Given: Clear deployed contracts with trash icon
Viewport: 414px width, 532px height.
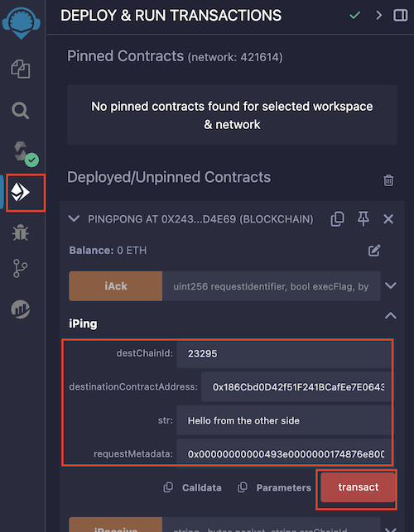Looking at the screenshot, I should click(388, 180).
